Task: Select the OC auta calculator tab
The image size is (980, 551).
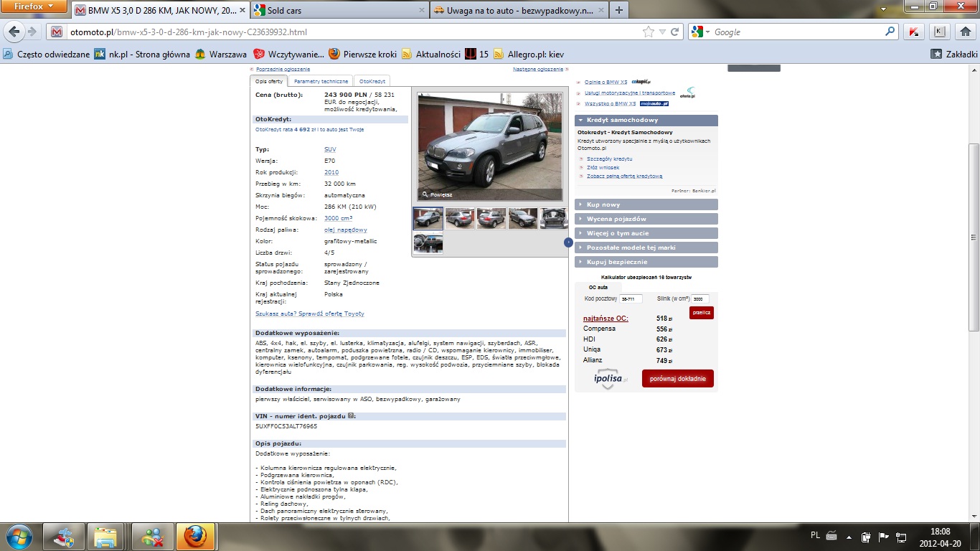Action: click(598, 287)
